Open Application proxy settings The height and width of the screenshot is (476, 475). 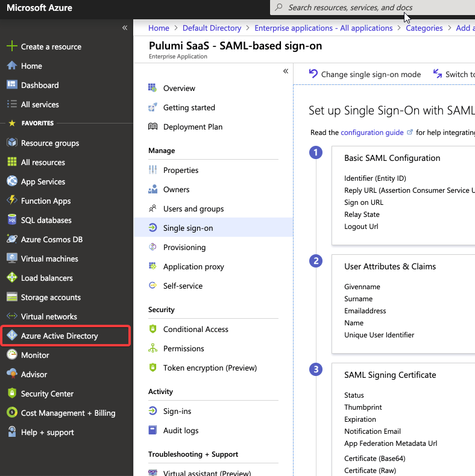213,266
